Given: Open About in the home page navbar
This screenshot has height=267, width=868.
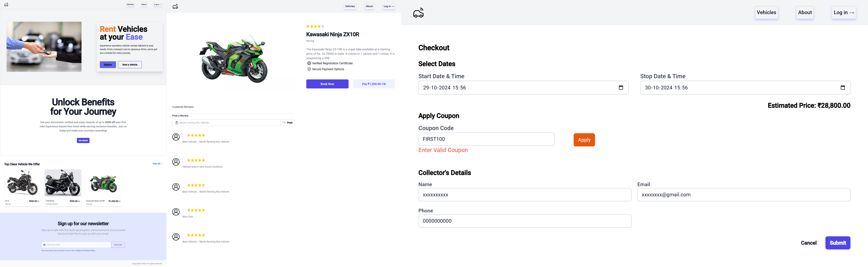Looking at the screenshot, I should [x=144, y=4].
